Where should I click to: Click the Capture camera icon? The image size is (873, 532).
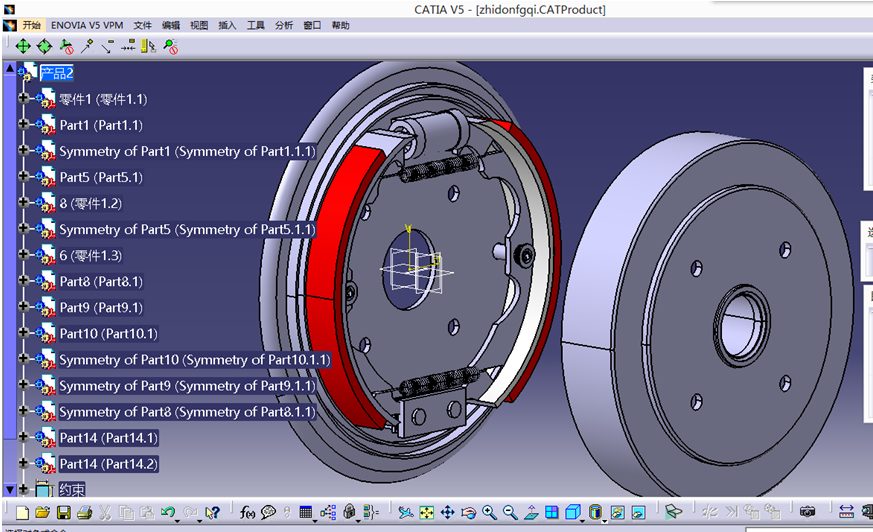[807, 511]
